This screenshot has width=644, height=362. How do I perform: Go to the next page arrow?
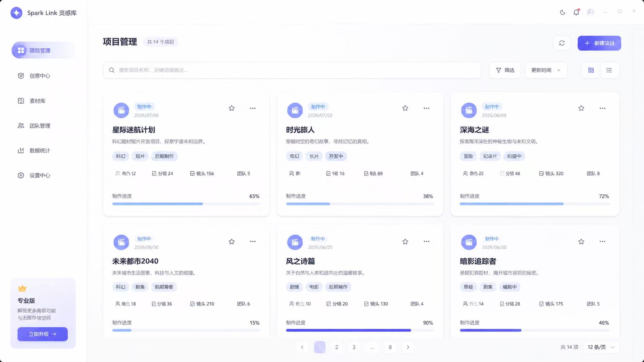(x=408, y=347)
